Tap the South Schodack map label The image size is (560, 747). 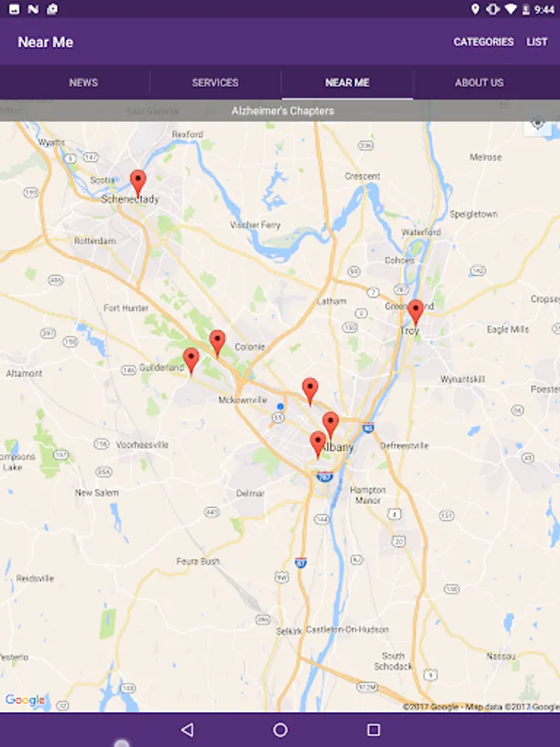point(393,662)
